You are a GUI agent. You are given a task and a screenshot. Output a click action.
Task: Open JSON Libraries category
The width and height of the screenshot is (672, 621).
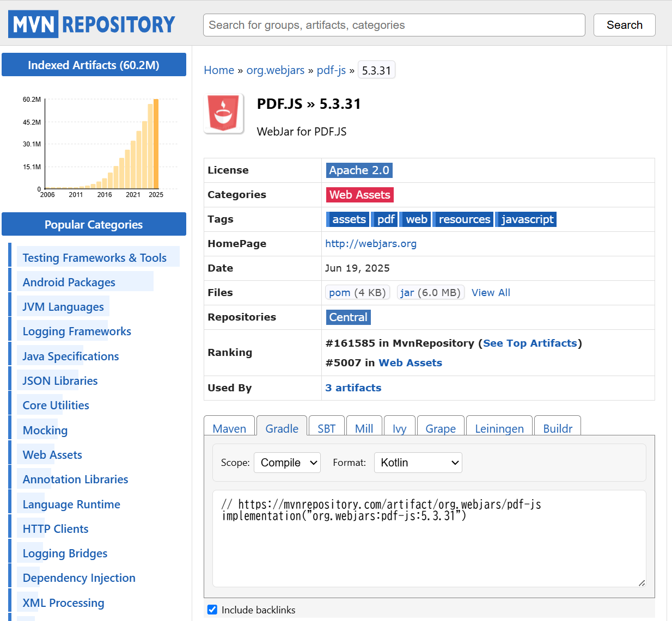60,381
